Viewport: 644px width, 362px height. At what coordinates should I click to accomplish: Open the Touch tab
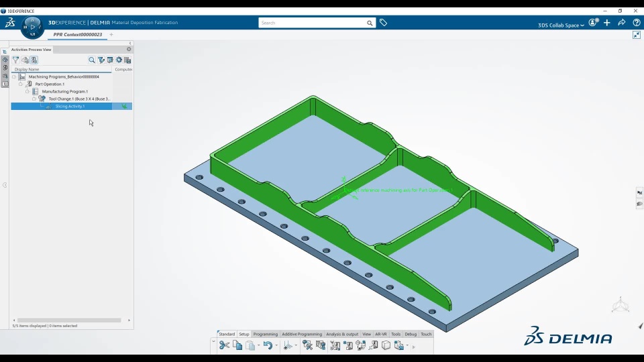click(426, 334)
